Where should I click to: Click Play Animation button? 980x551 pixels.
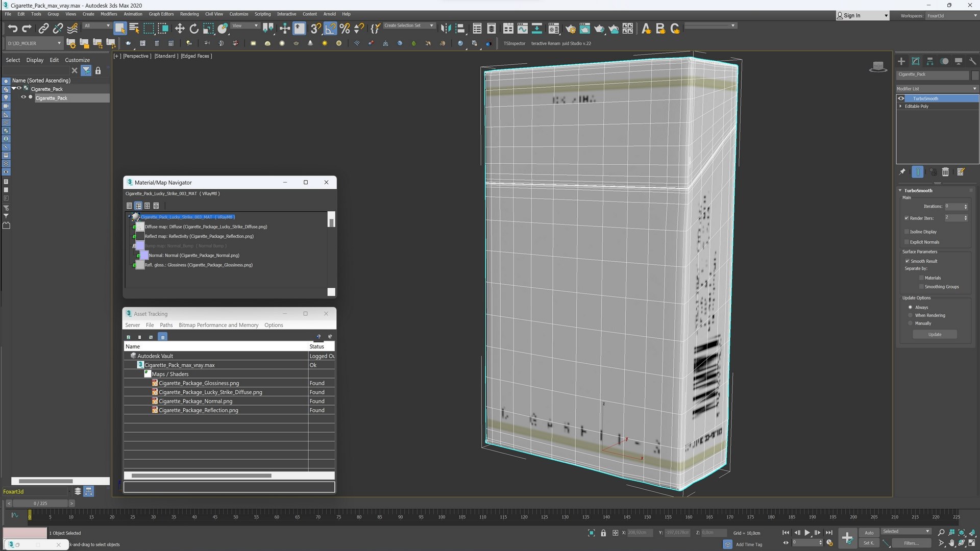coord(807,533)
